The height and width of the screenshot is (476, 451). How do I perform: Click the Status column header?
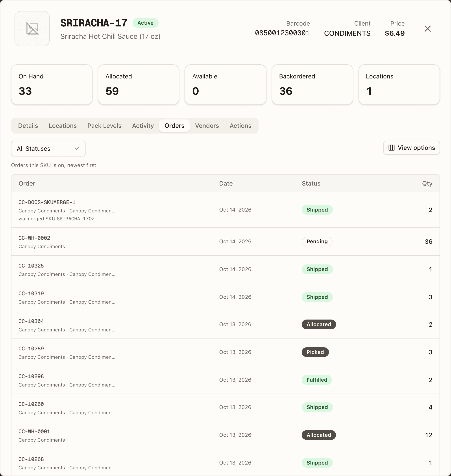[311, 183]
